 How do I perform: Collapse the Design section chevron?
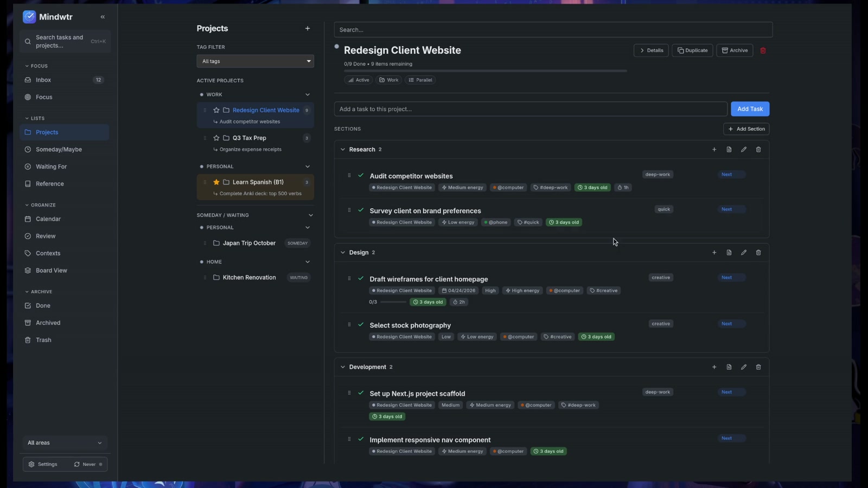click(343, 253)
